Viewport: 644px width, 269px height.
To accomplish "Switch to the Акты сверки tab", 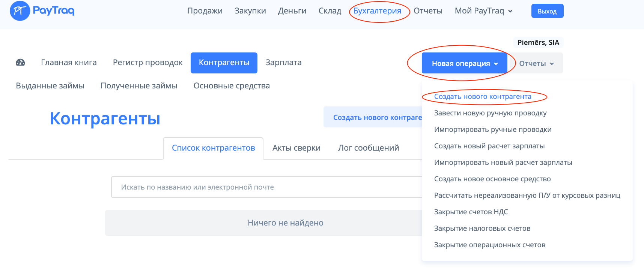I will click(x=296, y=148).
